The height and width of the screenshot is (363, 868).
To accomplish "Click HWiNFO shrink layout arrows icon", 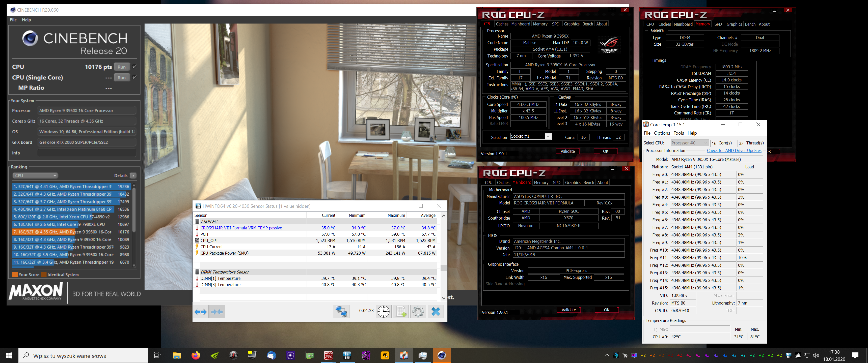I will point(217,312).
